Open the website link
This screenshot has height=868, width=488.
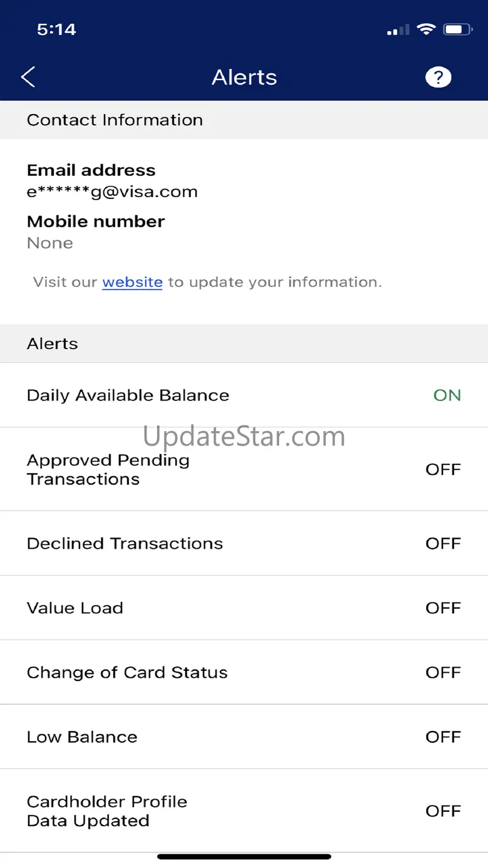click(x=132, y=282)
